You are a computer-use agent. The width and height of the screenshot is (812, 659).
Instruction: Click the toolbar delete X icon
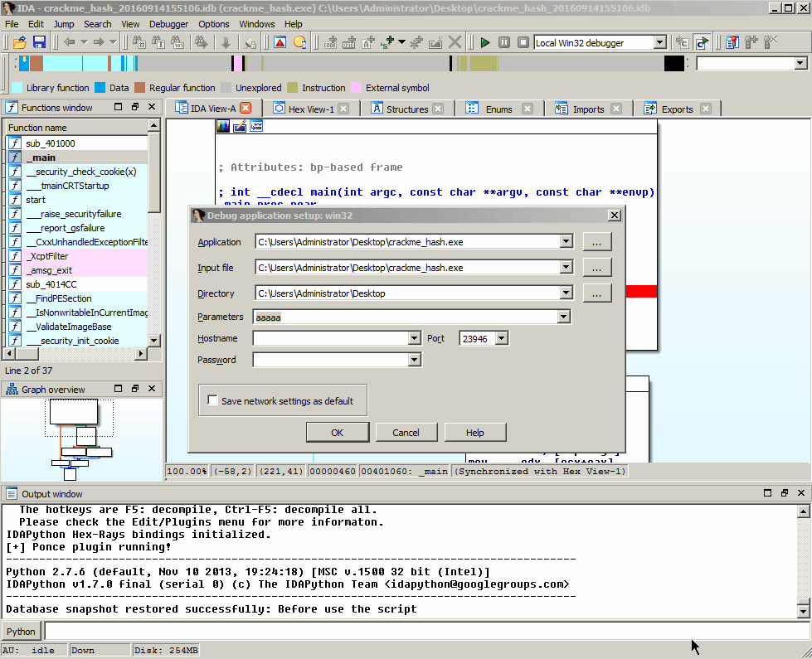click(455, 42)
